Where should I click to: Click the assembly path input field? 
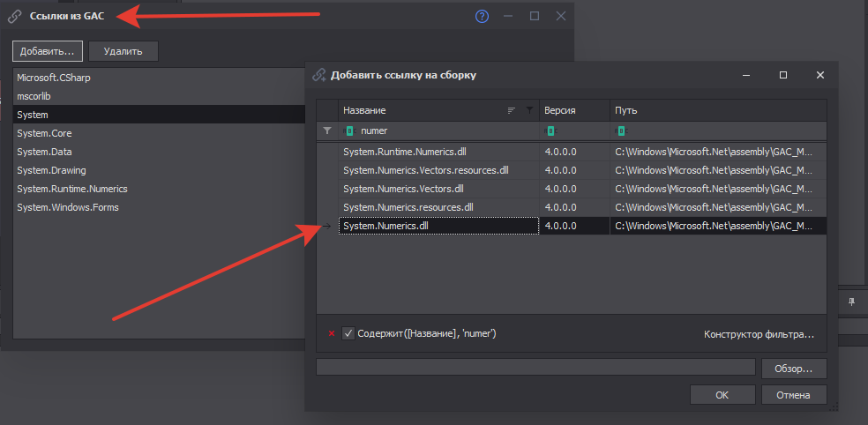tap(535, 368)
